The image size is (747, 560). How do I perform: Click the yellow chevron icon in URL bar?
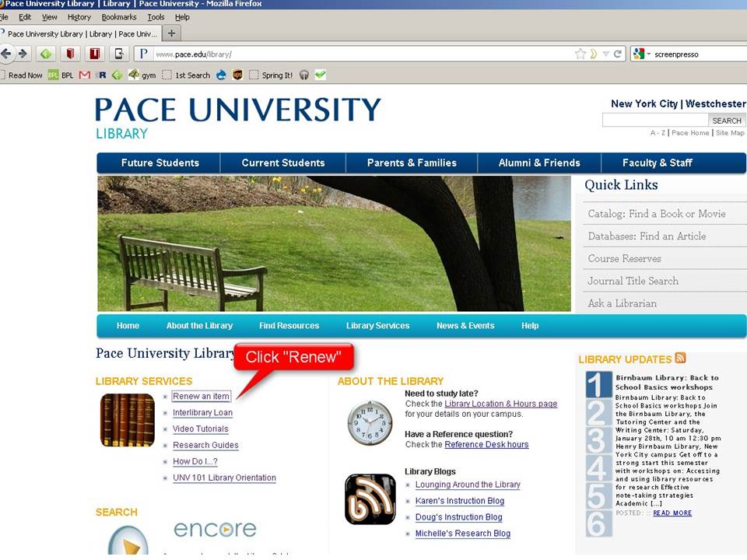click(594, 54)
